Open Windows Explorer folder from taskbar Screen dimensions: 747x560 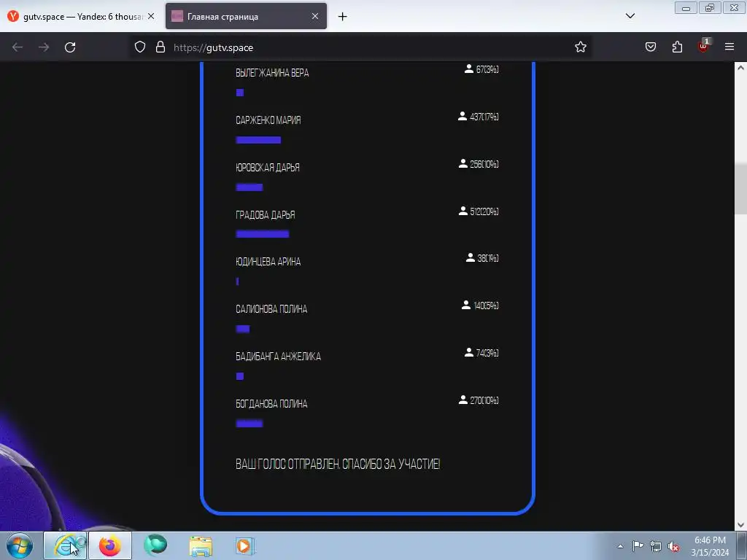coord(201,545)
